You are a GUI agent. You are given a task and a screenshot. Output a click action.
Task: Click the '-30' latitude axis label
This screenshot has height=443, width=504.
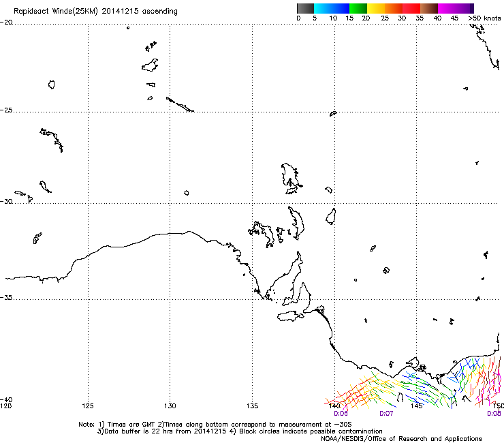pos(6,201)
